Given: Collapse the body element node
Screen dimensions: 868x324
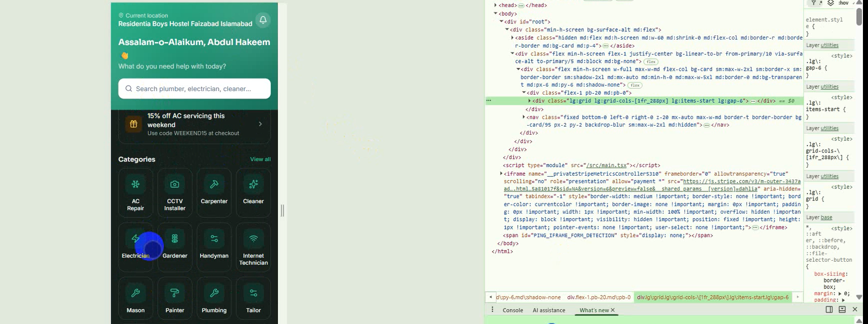Looking at the screenshot, I should click(496, 14).
